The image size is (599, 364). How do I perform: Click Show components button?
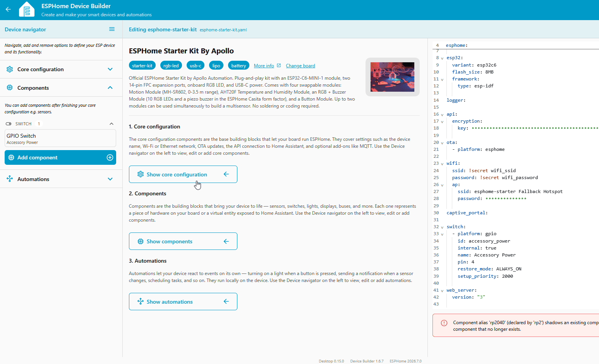[183, 241]
